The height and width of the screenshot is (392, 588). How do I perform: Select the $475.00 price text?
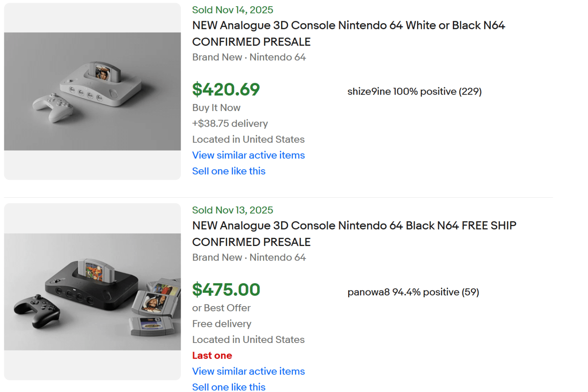(226, 290)
